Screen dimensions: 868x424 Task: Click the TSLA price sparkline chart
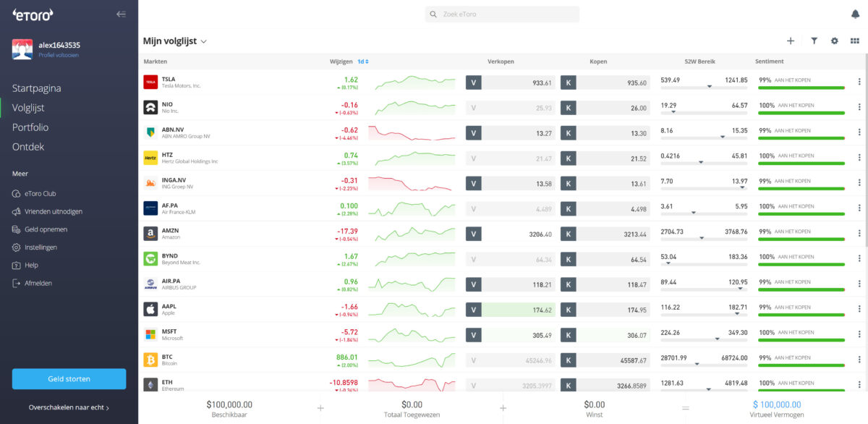click(415, 82)
